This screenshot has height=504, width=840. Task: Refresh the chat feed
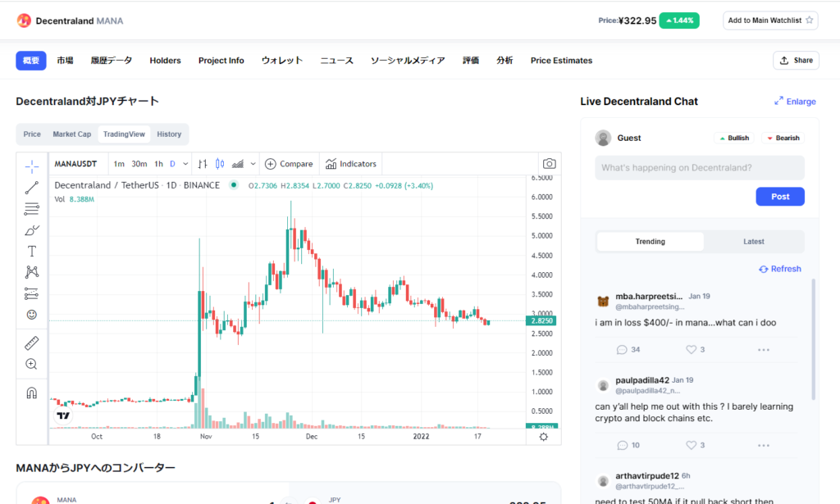(x=780, y=269)
